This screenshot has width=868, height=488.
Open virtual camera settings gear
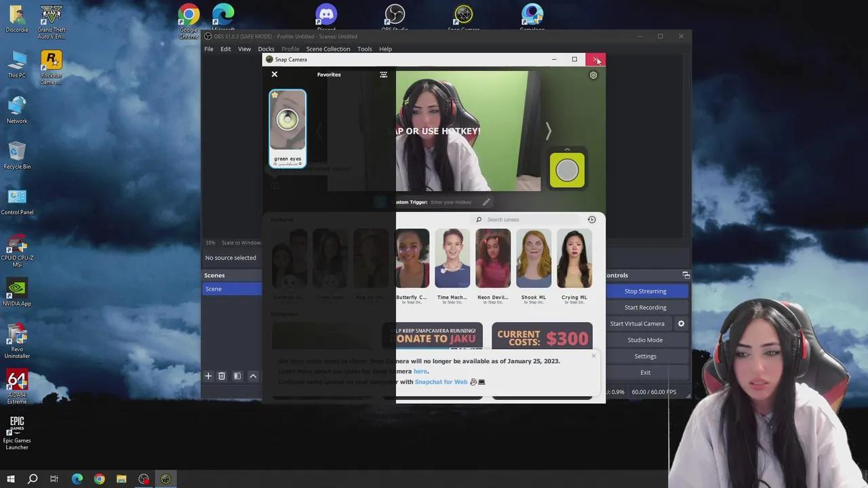682,324
